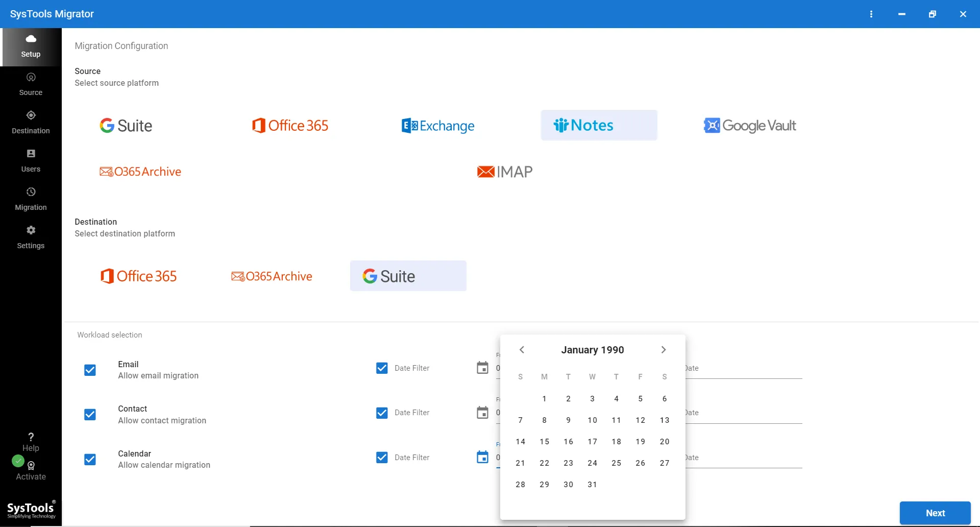Choose day 3 in the calendar
Viewport: 980px width, 527px height.
point(593,399)
